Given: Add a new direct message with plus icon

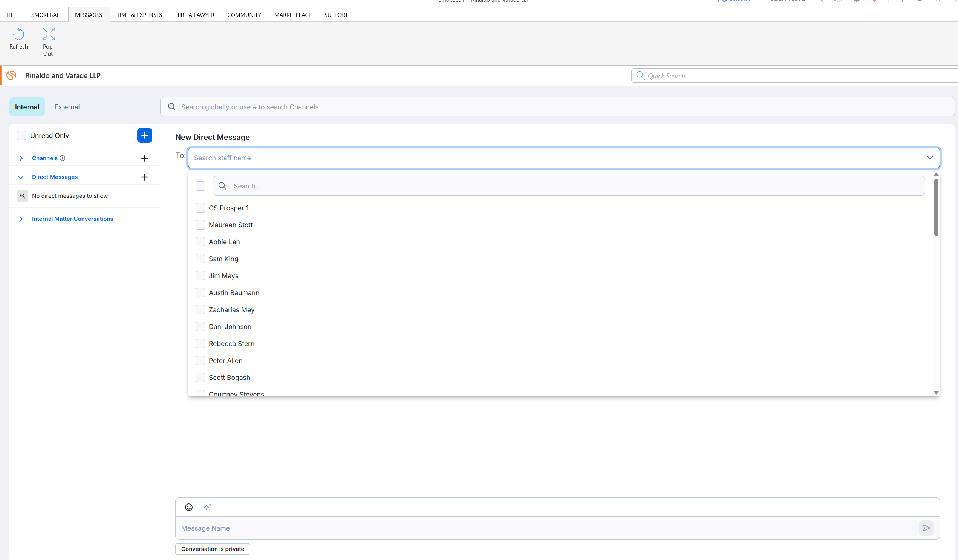Looking at the screenshot, I should coord(144,177).
